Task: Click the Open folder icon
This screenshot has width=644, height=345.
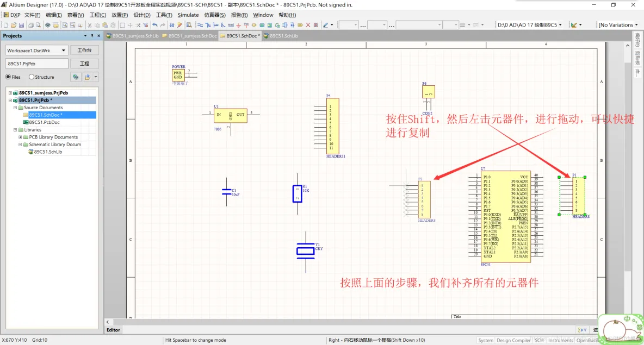Action: coord(14,25)
